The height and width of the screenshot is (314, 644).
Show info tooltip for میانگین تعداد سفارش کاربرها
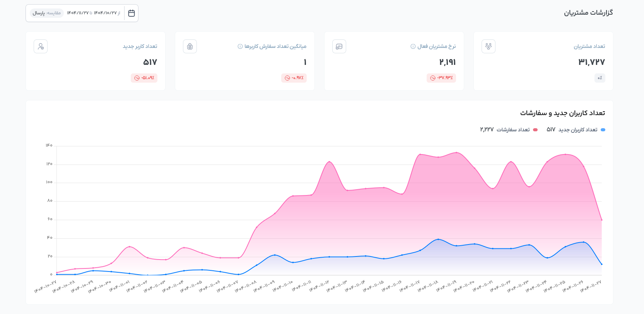coord(240,46)
